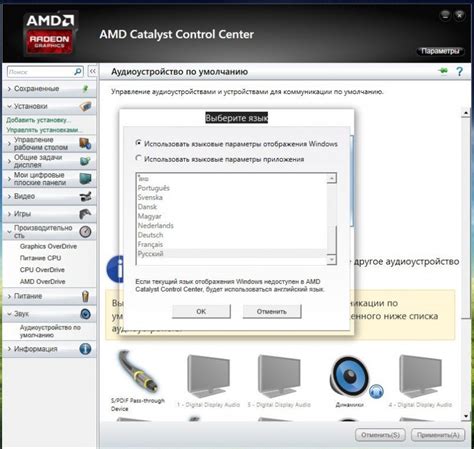Screen dimensions: 474x449
Task: Click the Управление рабочим столом icon
Action: point(85,143)
